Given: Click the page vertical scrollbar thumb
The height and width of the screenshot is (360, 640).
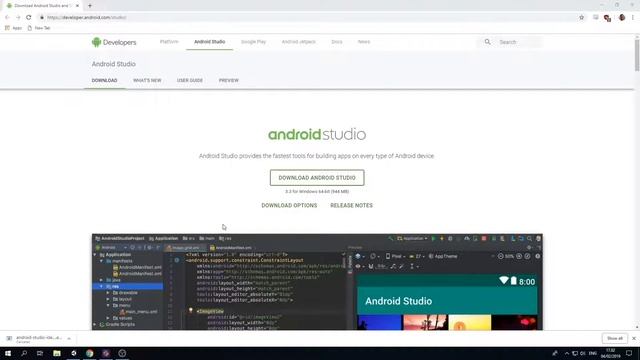Looking at the screenshot, I should pyautogui.click(x=637, y=55).
